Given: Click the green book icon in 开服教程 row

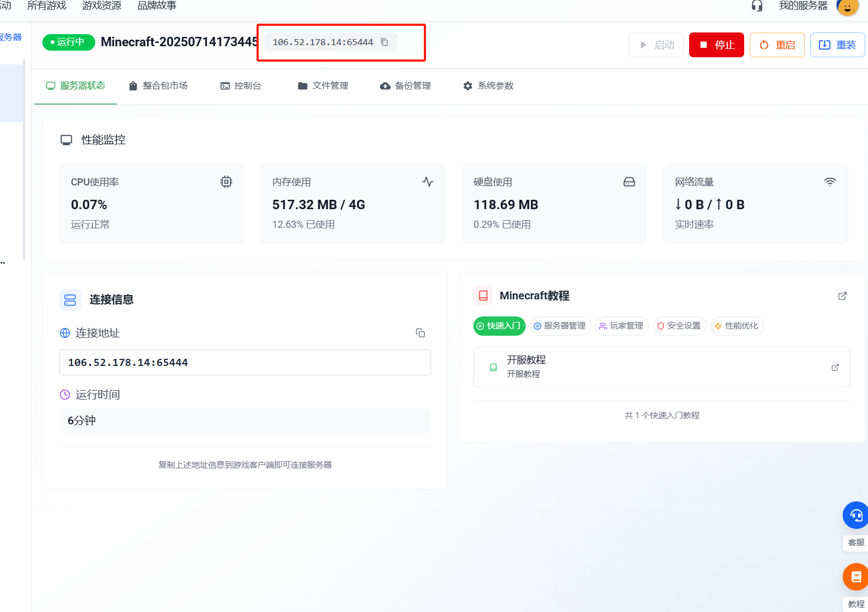Looking at the screenshot, I should point(493,367).
